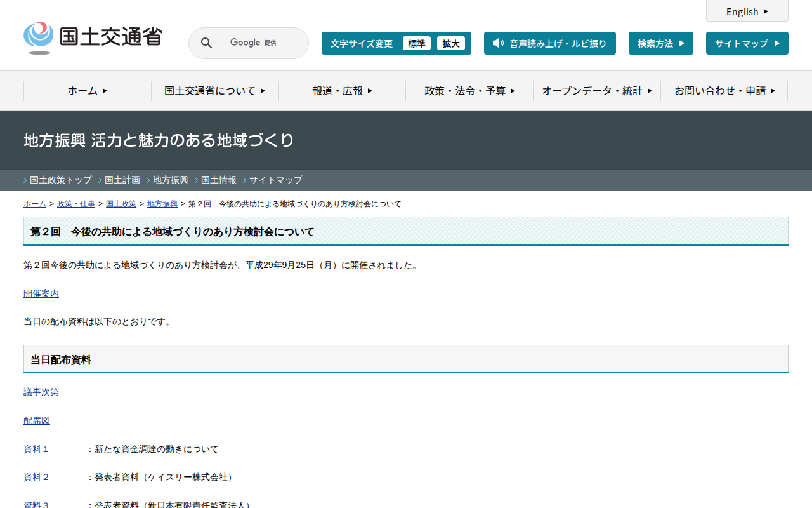Click the MLIT ministry logo
The image size is (812, 508).
pyautogui.click(x=93, y=37)
